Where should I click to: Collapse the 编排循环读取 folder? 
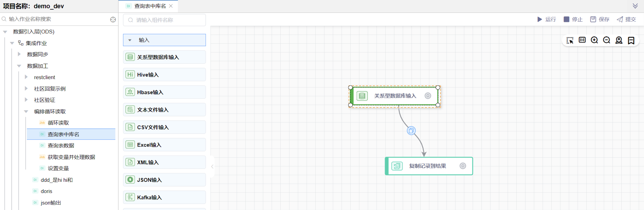pos(26,111)
